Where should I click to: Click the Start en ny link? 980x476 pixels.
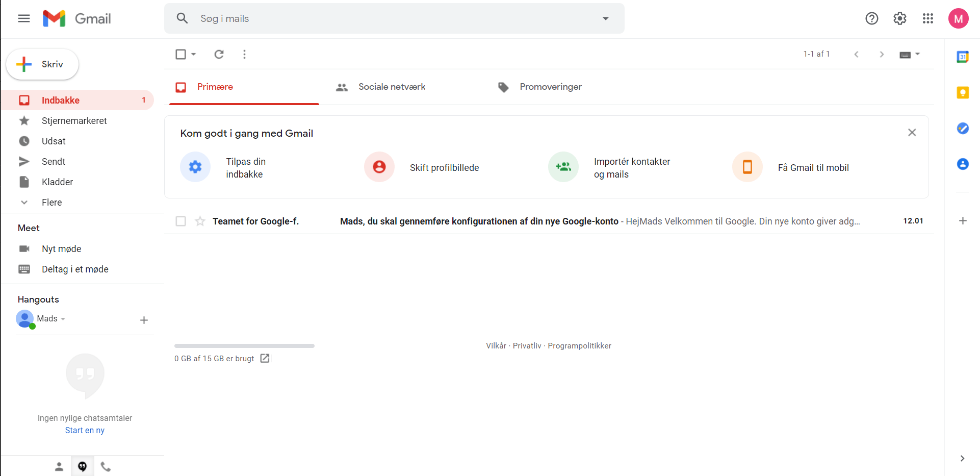click(85, 431)
